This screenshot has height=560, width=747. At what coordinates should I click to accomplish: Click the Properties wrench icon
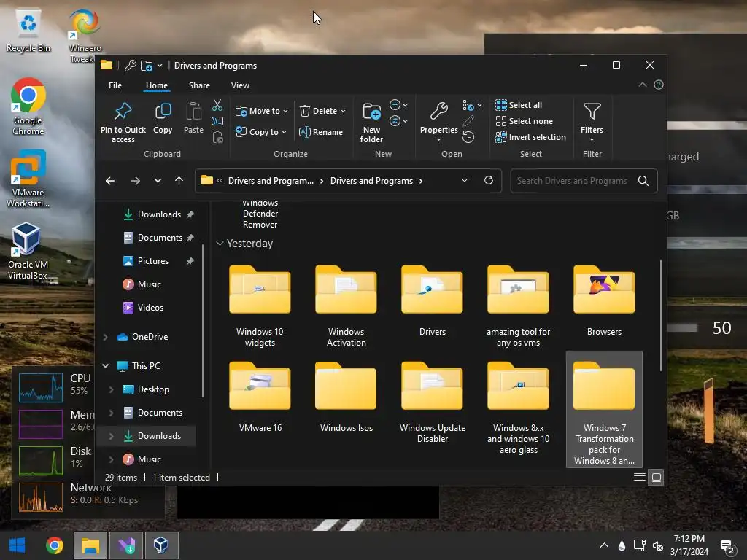[x=438, y=112]
